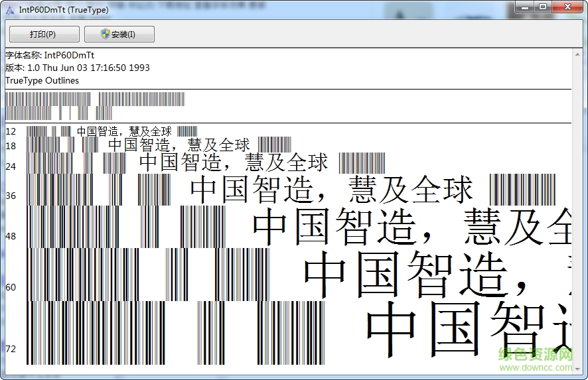This screenshot has width=588, height=380.
Task: Select the version line 1.0 Thu Jun 03
Action: (x=78, y=68)
